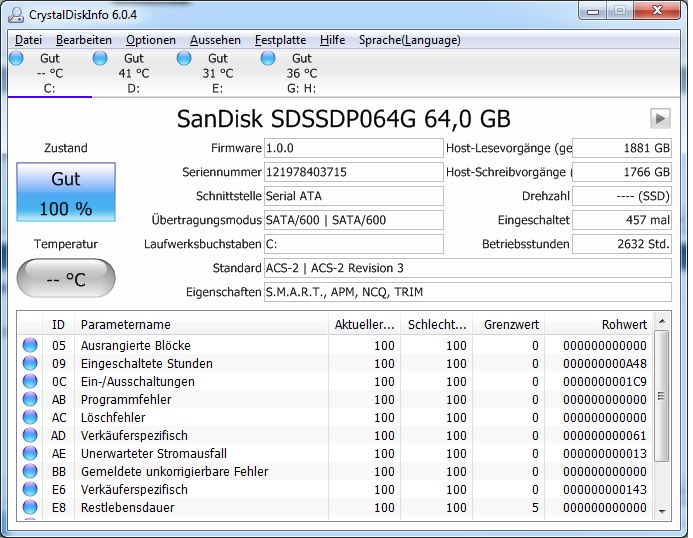
Task: Click the Host-Schreibvorgänge value 1766 GB
Action: [622, 172]
